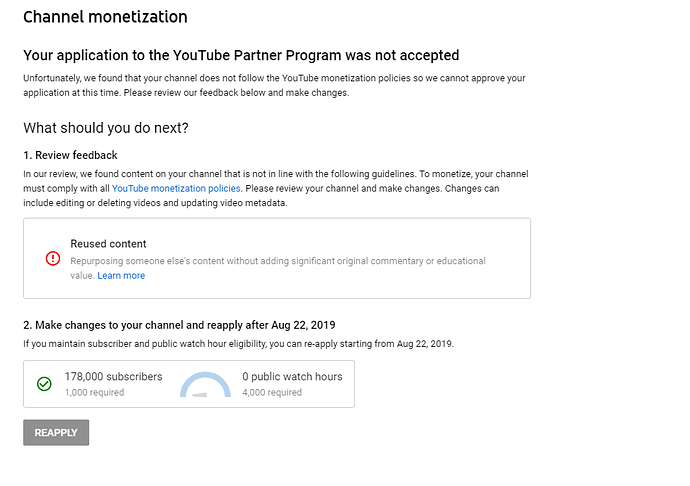Screen dimensions: 690x486
Task: Click the REAPPLY button
Action: (x=56, y=432)
